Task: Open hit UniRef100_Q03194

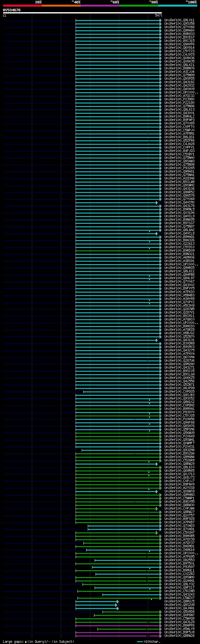Action: click(x=179, y=213)
